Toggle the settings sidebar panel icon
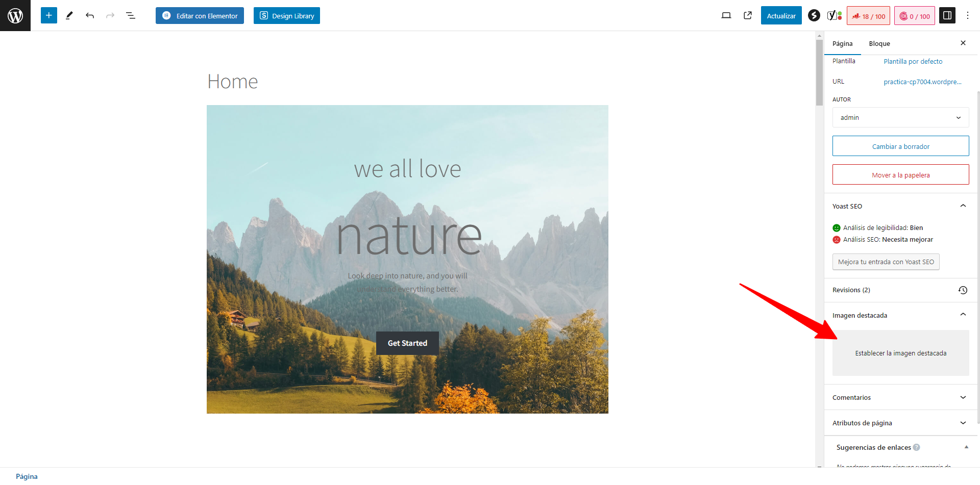 click(947, 15)
